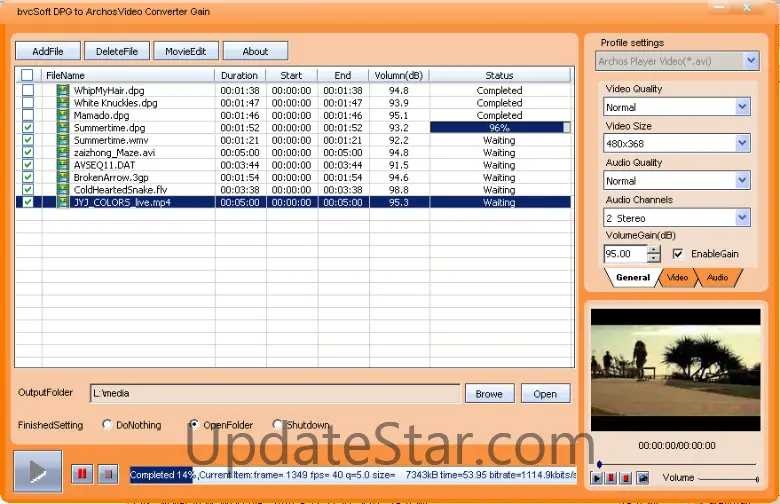Click the file icon of Mamado.dpg

pos(63,115)
